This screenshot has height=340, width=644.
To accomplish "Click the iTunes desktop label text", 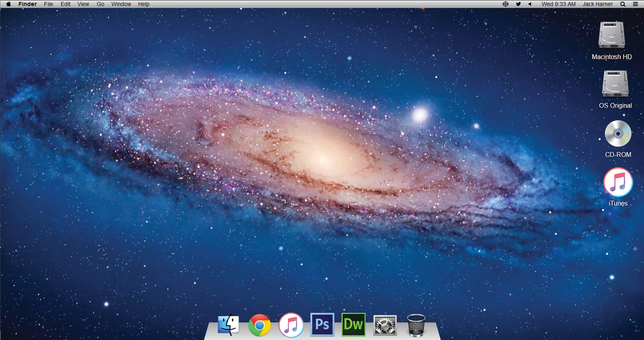I will pyautogui.click(x=618, y=203).
